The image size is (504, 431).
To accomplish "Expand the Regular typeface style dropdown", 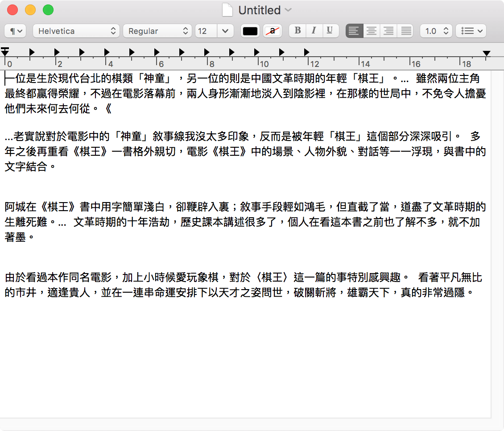I will 157,31.
